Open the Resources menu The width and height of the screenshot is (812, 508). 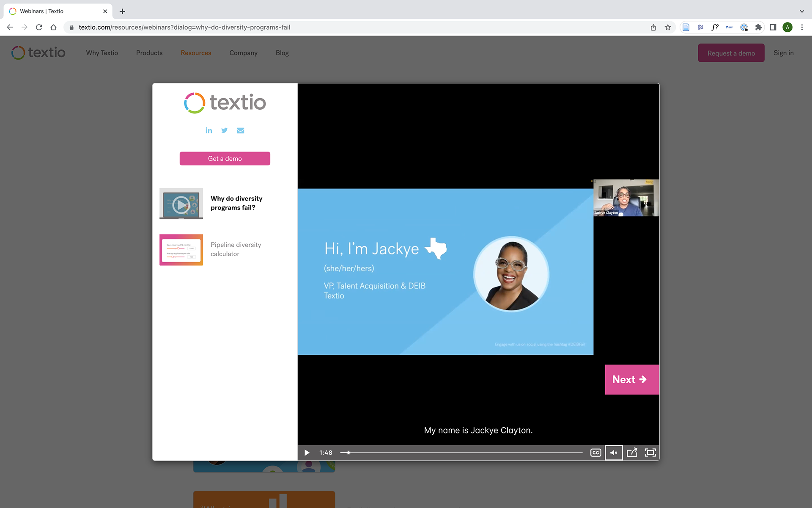(x=196, y=53)
